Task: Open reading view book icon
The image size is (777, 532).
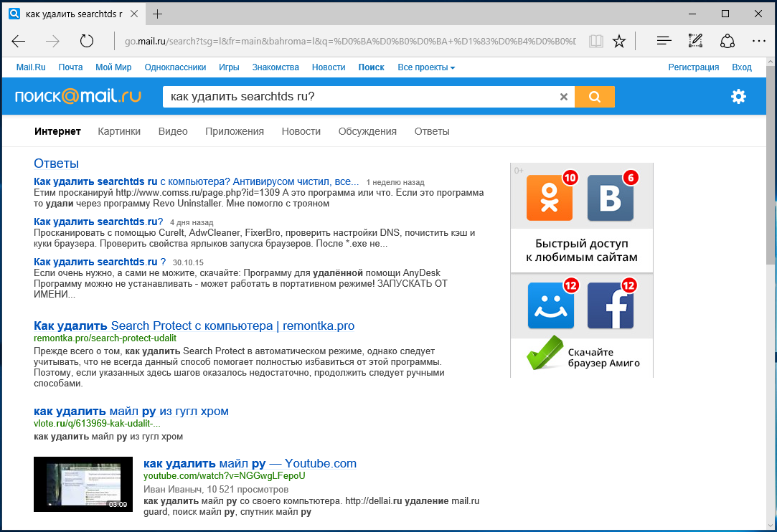Action: [595, 41]
